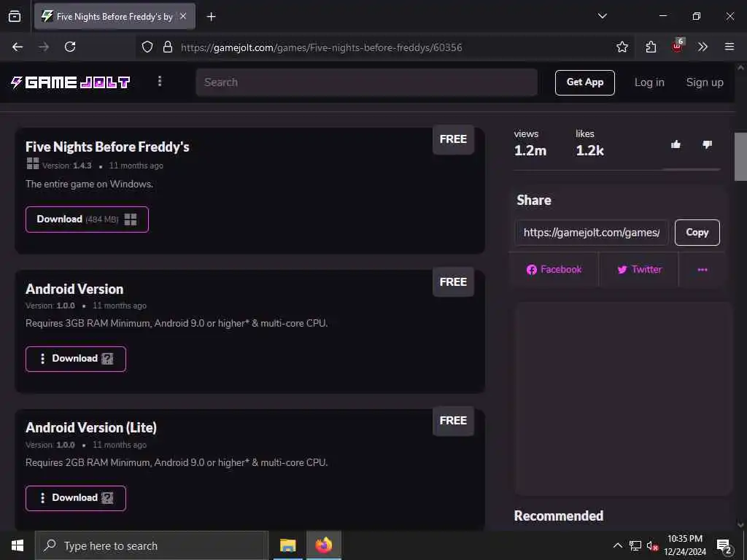747x560 pixels.
Task: Open File Explorer from the taskbar
Action: (x=287, y=545)
